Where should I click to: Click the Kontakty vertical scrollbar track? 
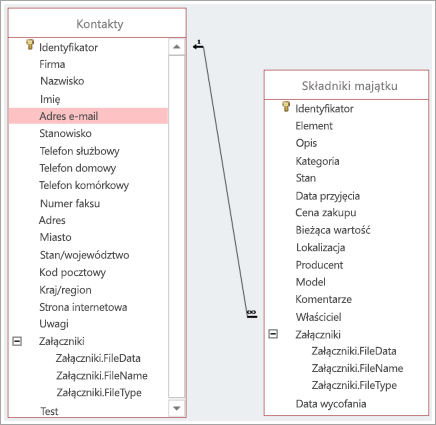click(x=177, y=227)
